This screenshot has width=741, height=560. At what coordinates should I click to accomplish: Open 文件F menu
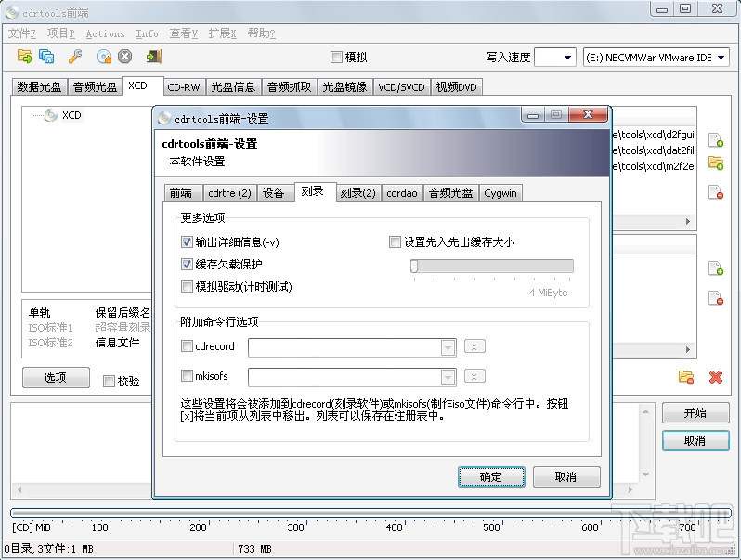pyautogui.click(x=22, y=33)
